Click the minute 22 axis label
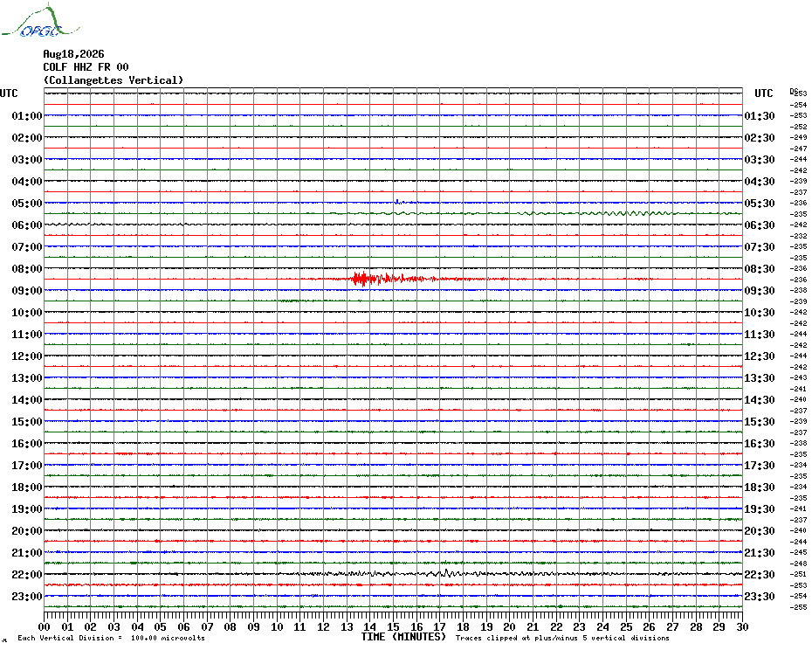812x650 pixels. click(556, 627)
